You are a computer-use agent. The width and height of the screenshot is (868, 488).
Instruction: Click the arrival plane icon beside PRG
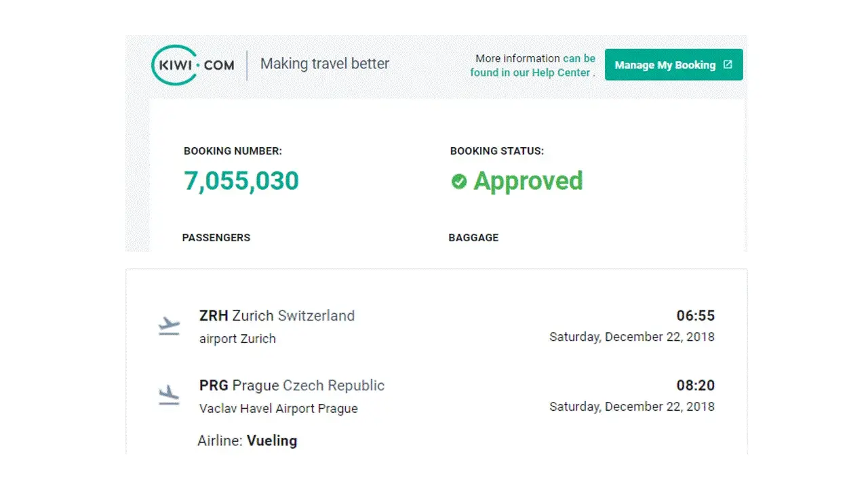[169, 395]
